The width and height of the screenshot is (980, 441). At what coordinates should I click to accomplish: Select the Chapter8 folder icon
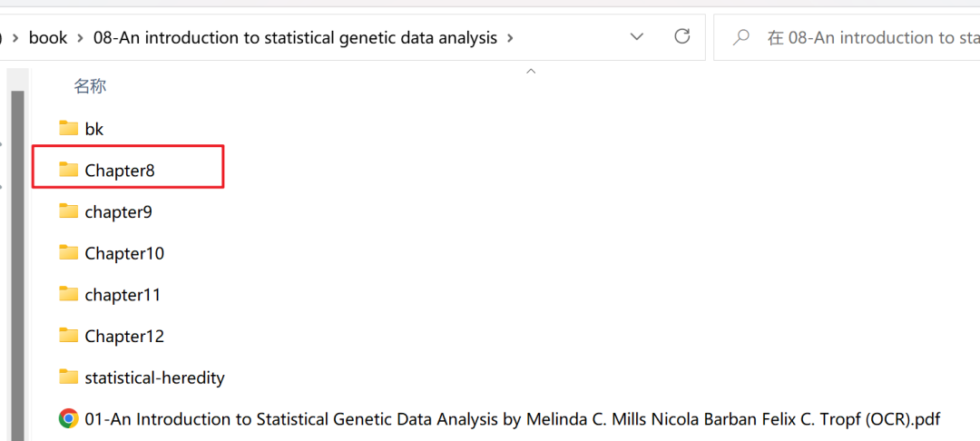[68, 170]
